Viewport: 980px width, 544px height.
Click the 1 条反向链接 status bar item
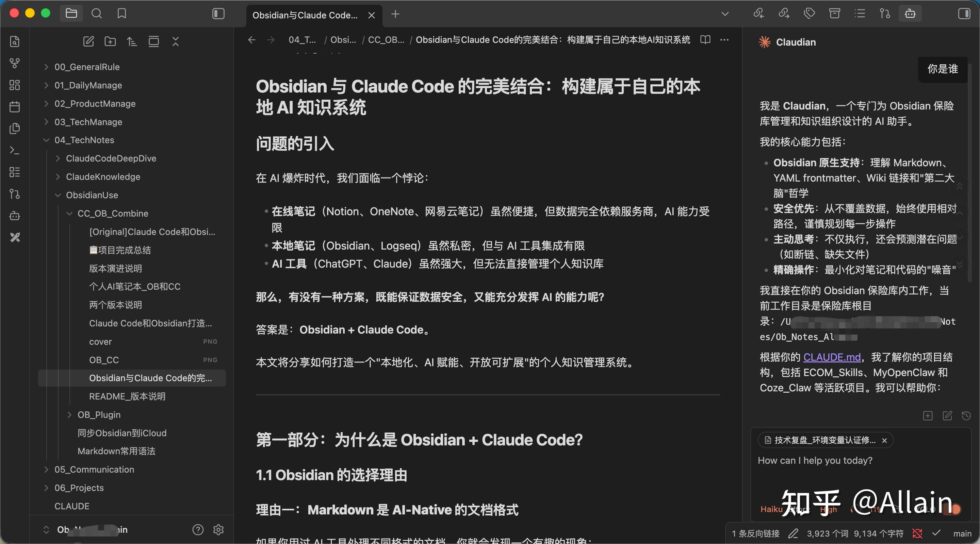pyautogui.click(x=756, y=534)
